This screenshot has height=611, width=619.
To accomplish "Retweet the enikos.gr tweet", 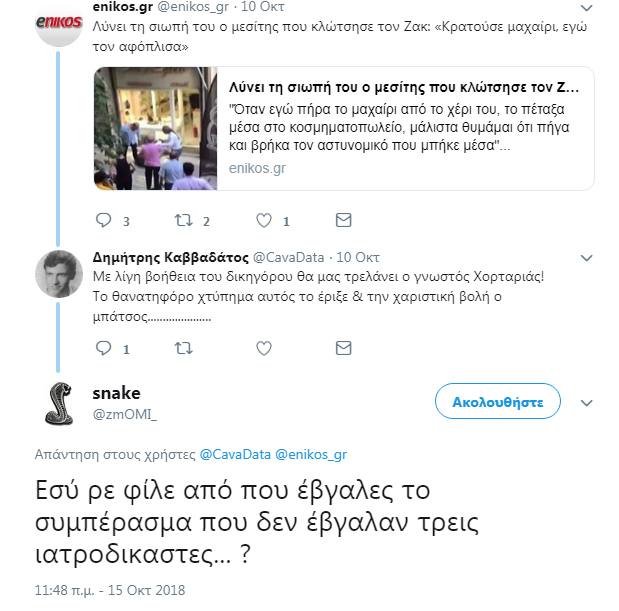I will (x=184, y=220).
